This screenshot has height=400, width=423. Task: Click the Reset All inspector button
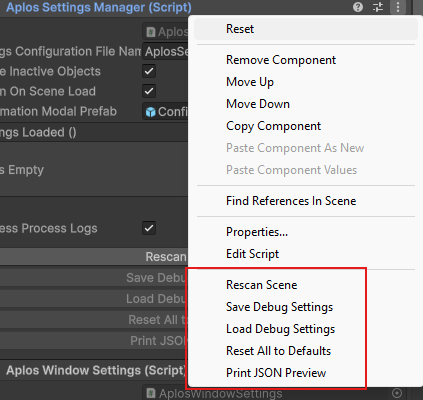pos(94,320)
